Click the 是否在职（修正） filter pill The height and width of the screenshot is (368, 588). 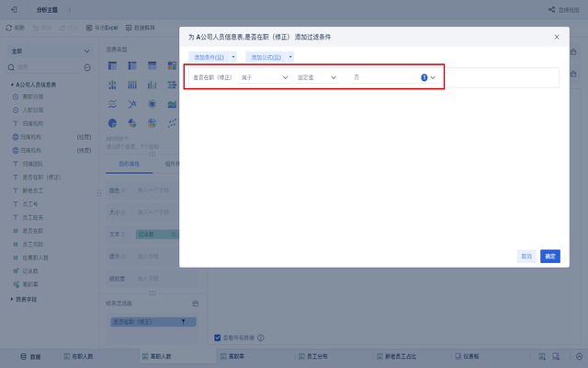pos(153,322)
